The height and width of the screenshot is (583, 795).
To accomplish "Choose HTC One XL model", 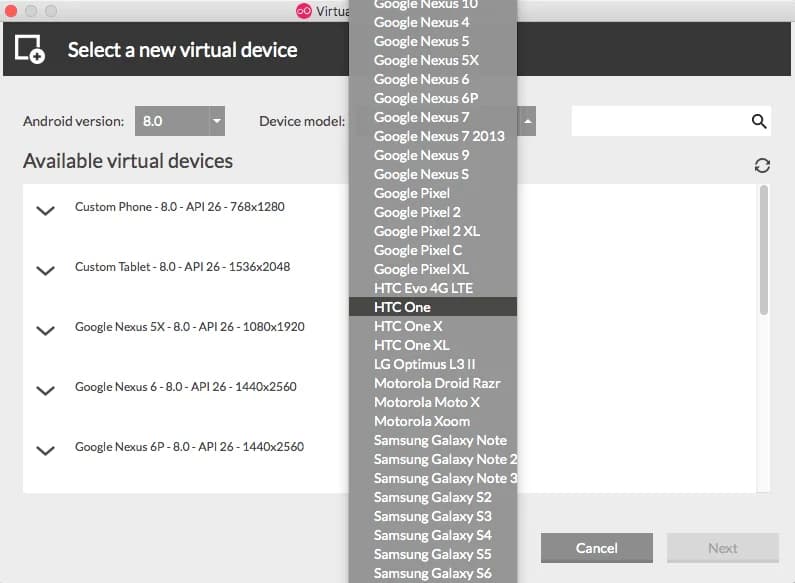I will pyautogui.click(x=433, y=345).
